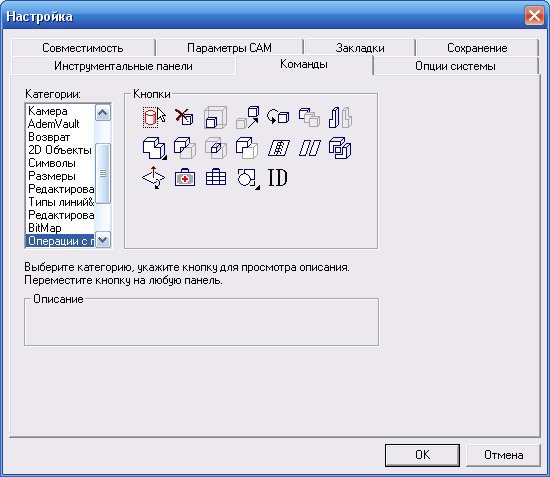This screenshot has width=550, height=477.
Task: Click the categories list scrollbar thumb
Action: point(103,173)
